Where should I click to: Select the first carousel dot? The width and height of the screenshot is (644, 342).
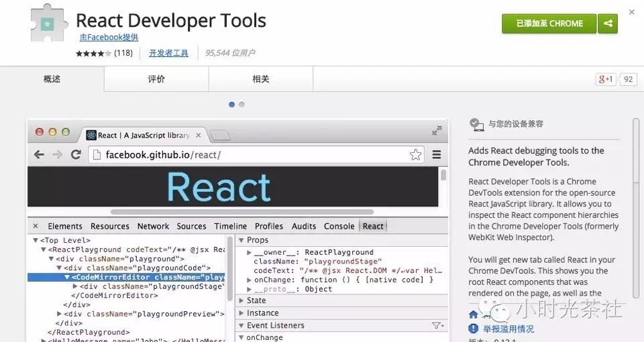(x=231, y=105)
